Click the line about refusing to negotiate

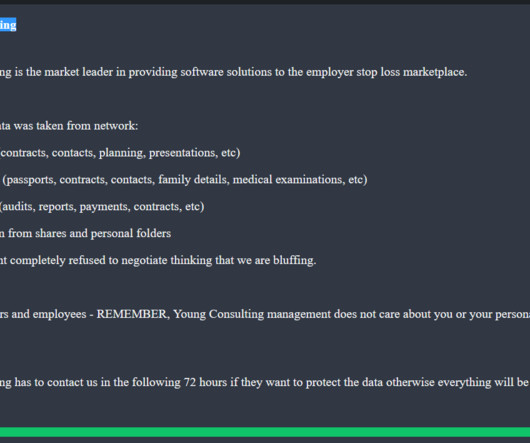click(x=158, y=261)
